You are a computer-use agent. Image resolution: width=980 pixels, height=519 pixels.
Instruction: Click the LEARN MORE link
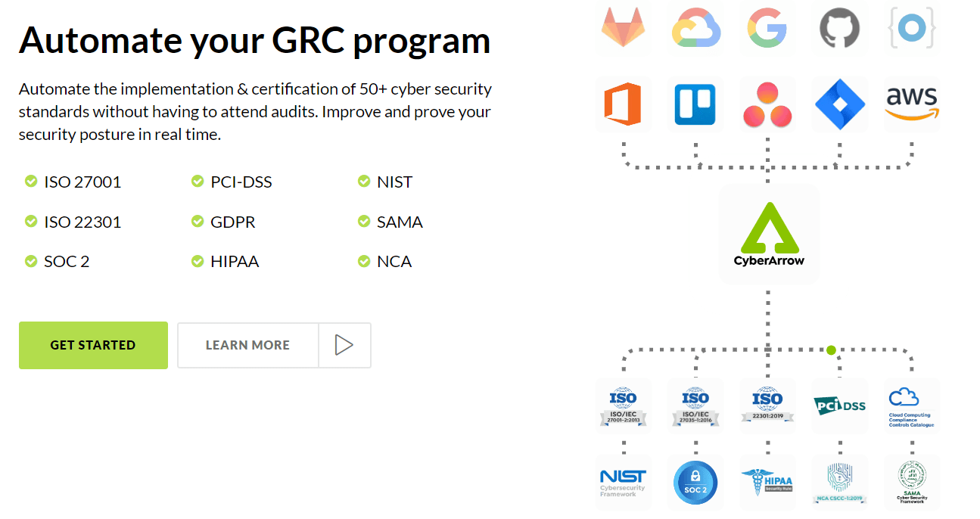click(x=247, y=345)
